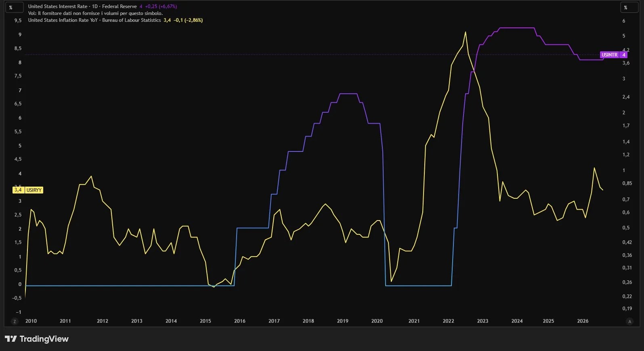Viewport: 644px width, 351px height.
Task: Click the 2026 year marker on the time axis
Action: [583, 321]
